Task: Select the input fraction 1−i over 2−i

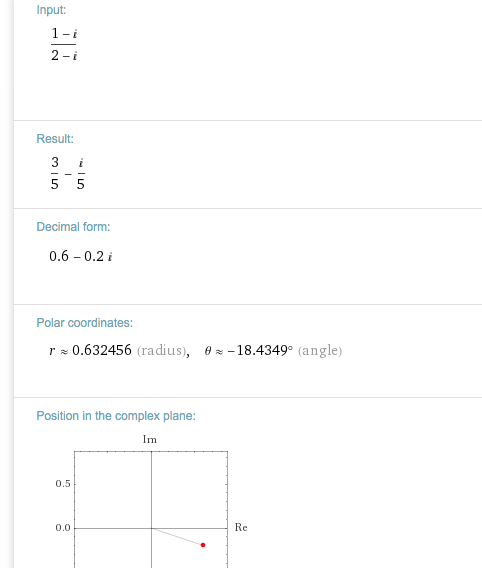Action: [x=64, y=44]
